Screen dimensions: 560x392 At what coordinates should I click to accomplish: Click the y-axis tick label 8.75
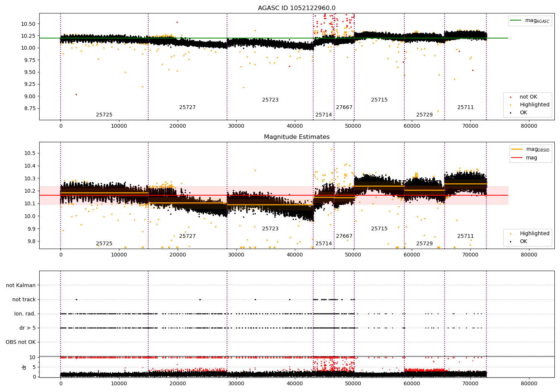[30, 109]
